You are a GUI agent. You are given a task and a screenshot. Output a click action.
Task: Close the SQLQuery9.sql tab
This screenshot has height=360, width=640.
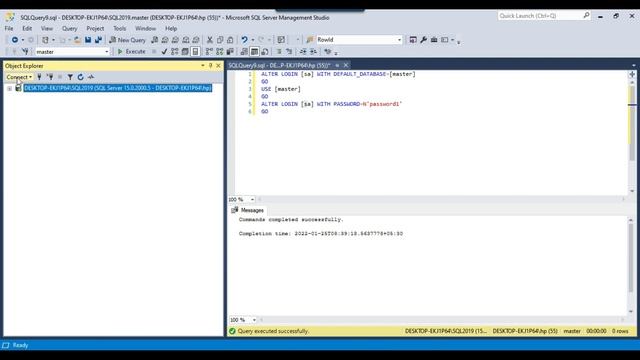346,65
